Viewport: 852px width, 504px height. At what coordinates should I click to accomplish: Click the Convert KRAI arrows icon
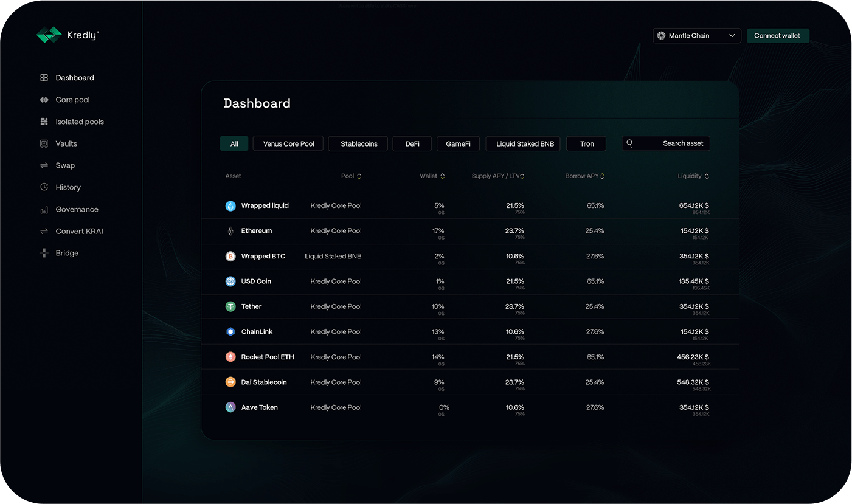[44, 232]
